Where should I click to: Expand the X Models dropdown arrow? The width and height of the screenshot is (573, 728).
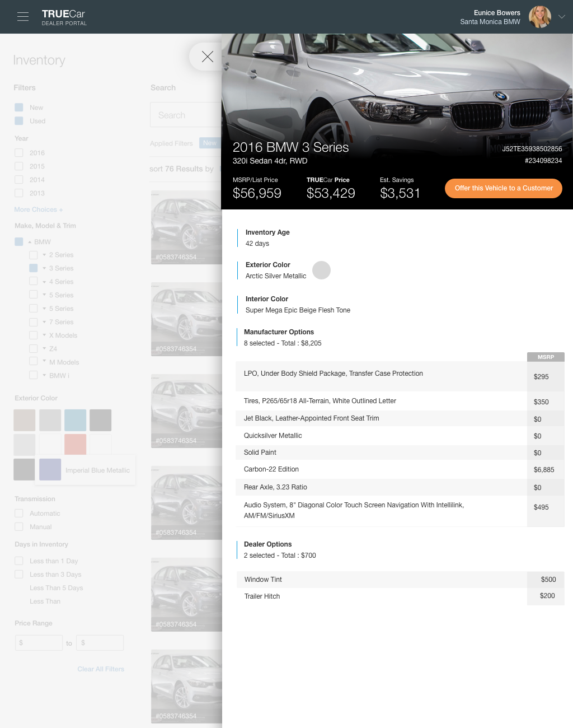(x=43, y=335)
